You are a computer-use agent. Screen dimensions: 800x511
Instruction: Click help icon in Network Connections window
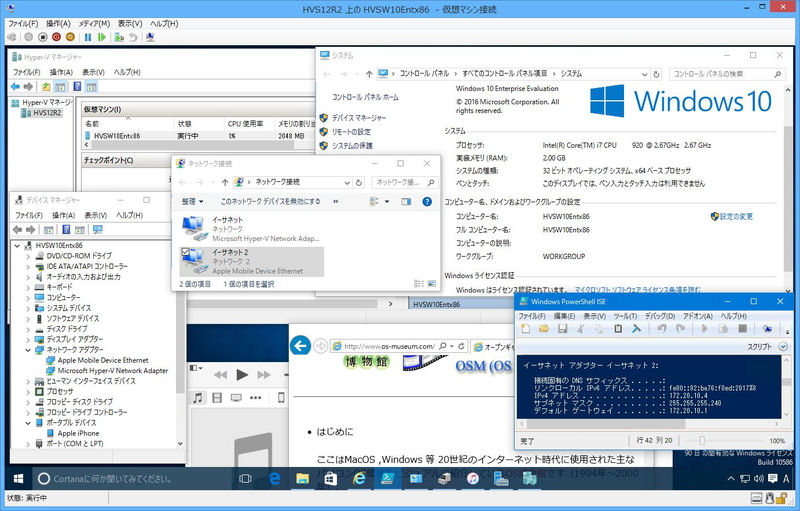pyautogui.click(x=427, y=201)
